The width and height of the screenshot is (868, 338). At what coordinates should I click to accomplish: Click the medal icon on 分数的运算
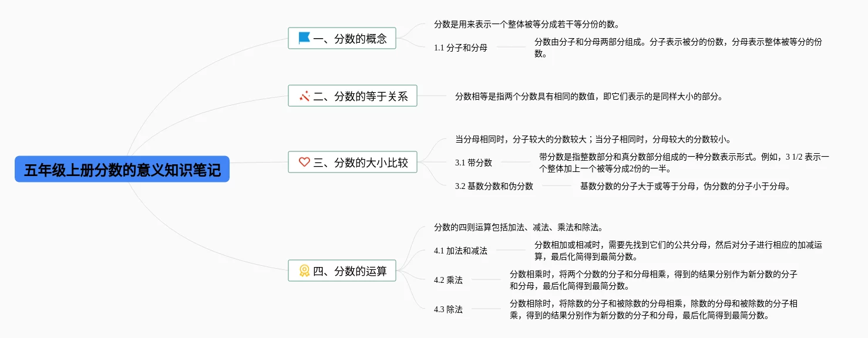(304, 271)
